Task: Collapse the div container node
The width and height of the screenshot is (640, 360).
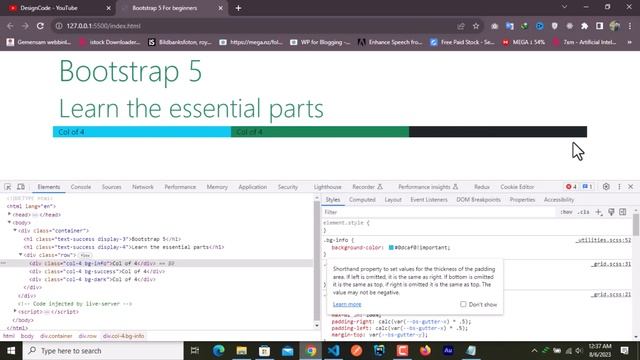Action: [x=15, y=231]
